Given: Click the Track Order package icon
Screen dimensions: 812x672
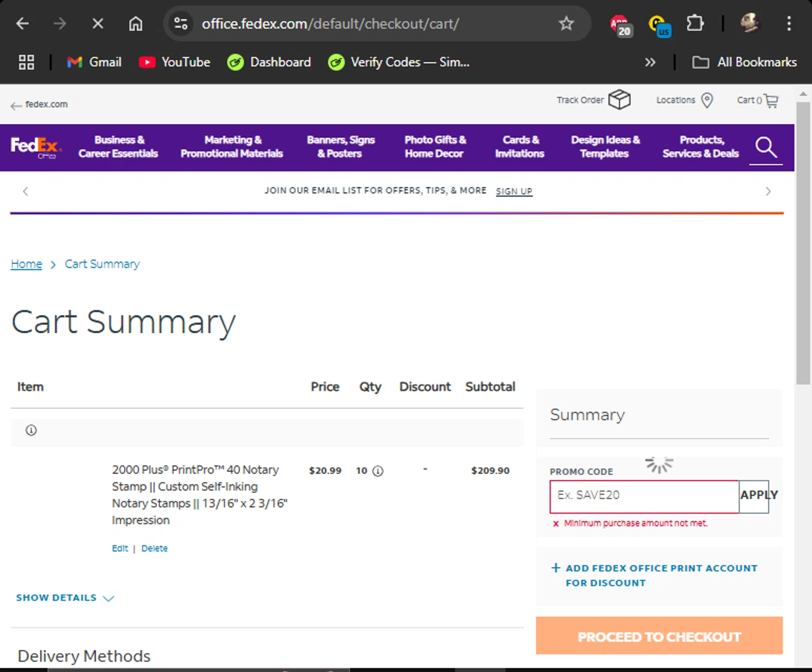Looking at the screenshot, I should pos(619,100).
